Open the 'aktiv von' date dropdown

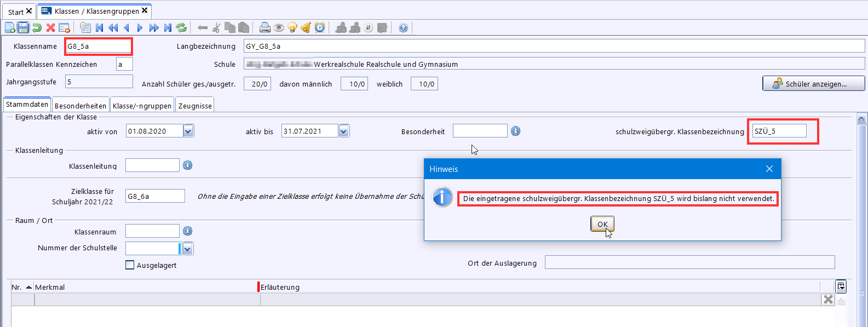(x=188, y=131)
